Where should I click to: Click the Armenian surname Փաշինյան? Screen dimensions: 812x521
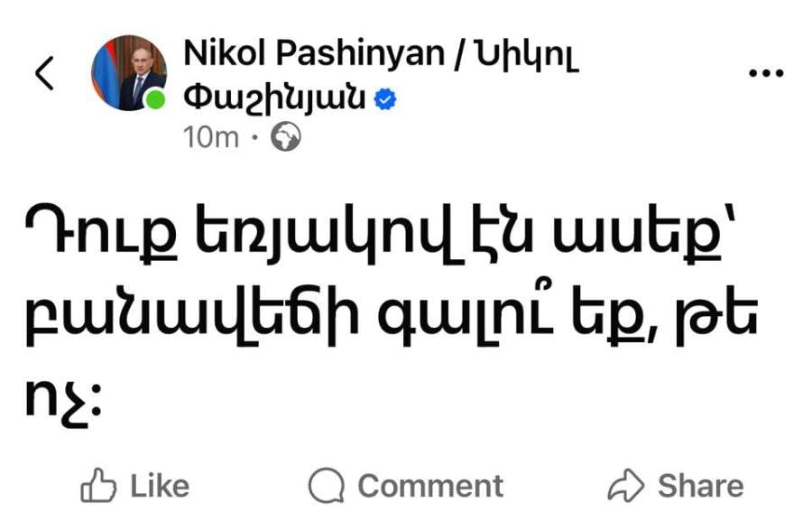point(274,97)
